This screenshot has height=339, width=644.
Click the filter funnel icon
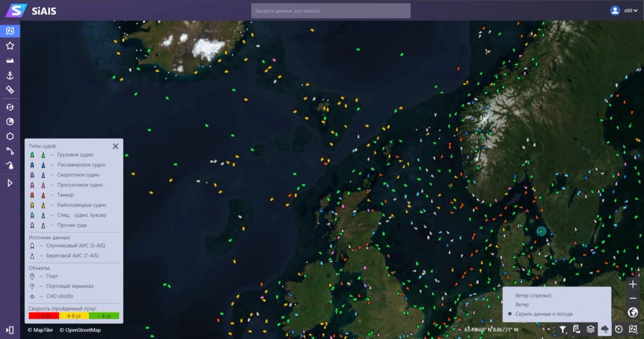point(562,329)
